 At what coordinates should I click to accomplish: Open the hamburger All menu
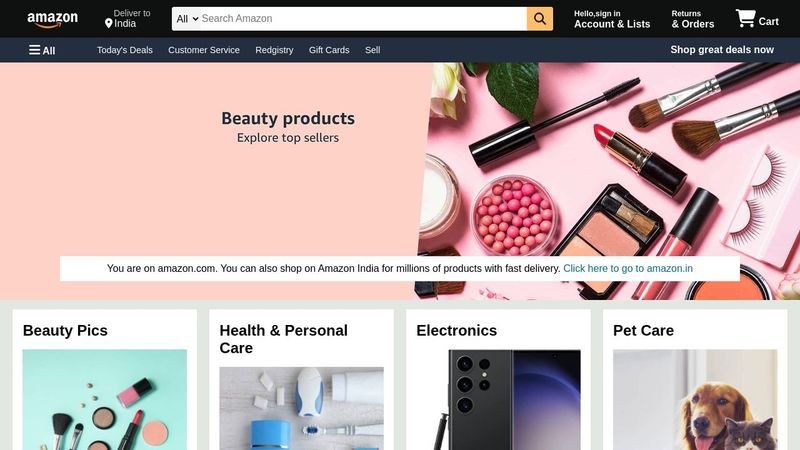coord(42,50)
